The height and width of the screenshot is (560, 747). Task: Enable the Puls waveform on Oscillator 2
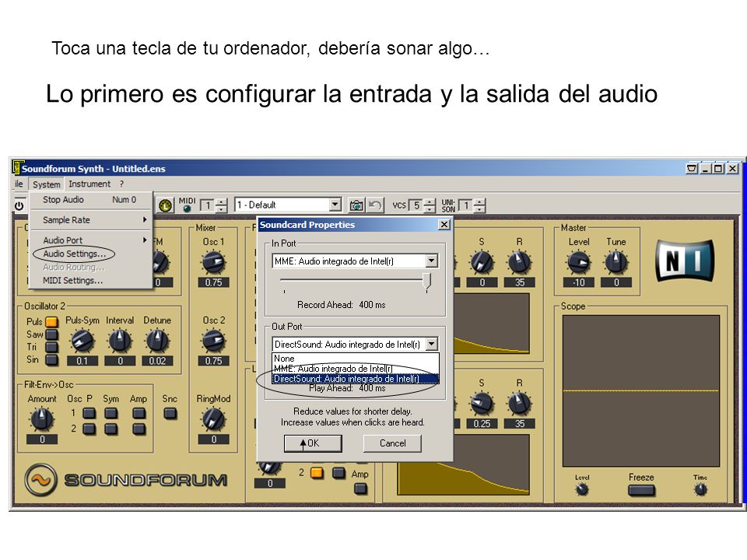(x=51, y=322)
